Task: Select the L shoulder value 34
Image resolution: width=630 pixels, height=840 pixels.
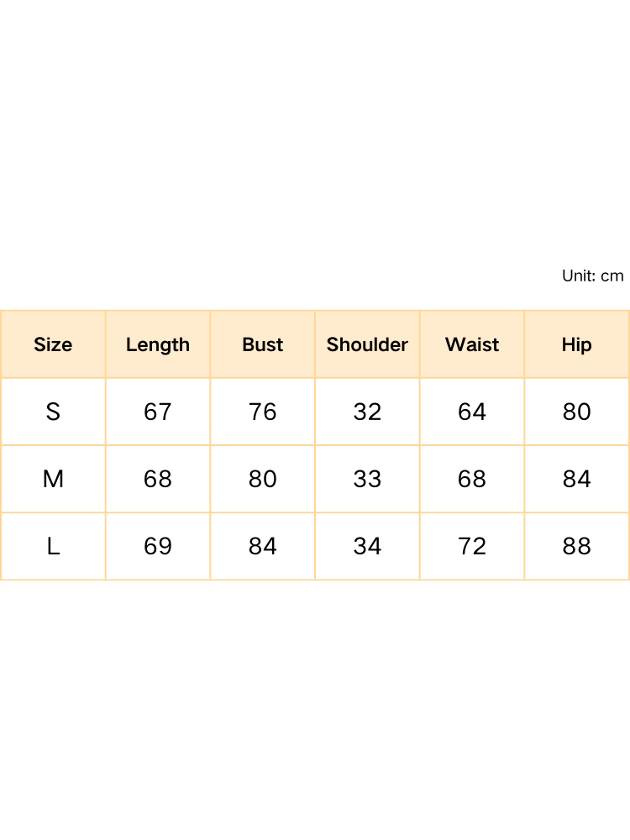Action: pos(367,546)
